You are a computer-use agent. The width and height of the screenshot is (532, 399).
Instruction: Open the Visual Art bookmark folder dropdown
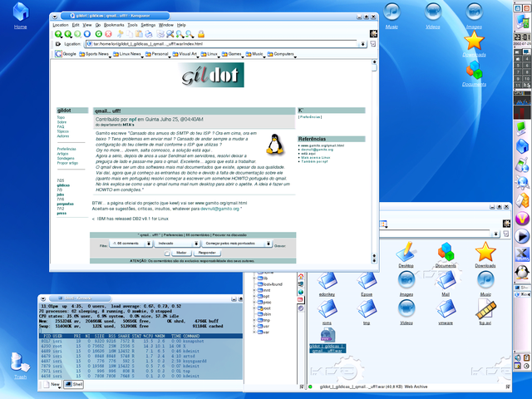tap(185, 54)
